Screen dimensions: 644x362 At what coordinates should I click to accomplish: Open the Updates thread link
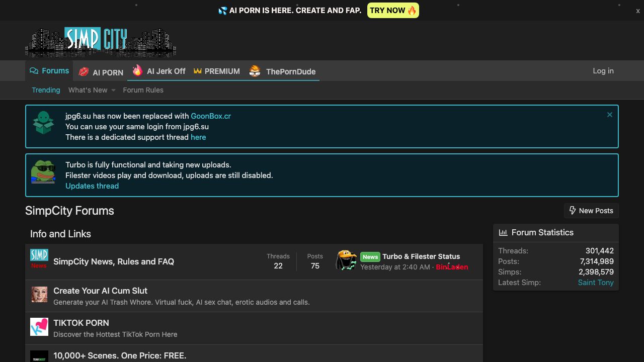[x=92, y=186]
